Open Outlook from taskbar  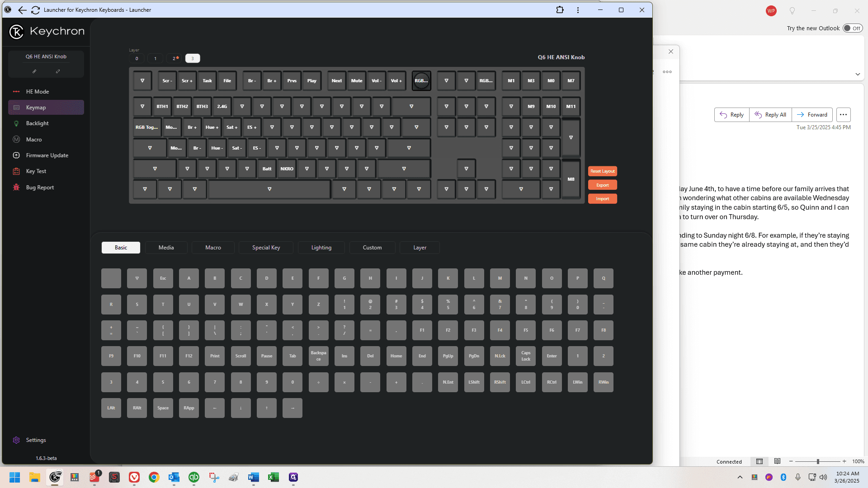click(x=174, y=477)
